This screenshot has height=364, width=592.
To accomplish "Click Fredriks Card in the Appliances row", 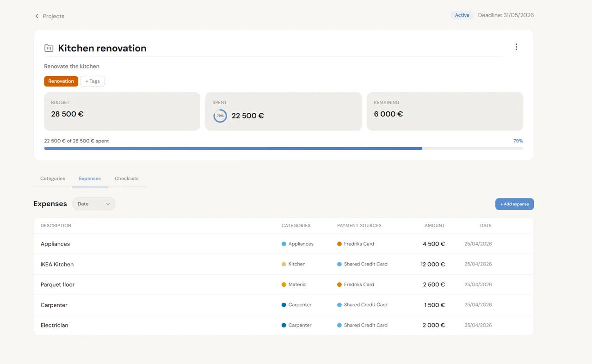I will coord(356,244).
